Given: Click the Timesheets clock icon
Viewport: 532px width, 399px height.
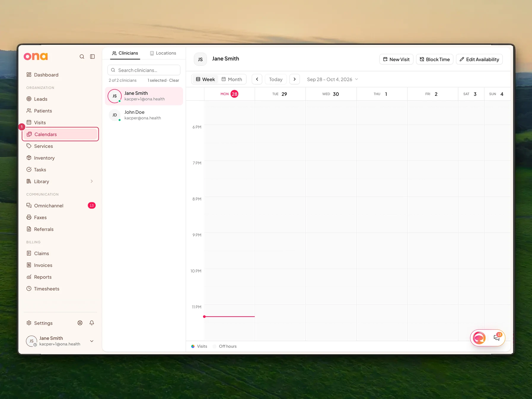Looking at the screenshot, I should 29,289.
